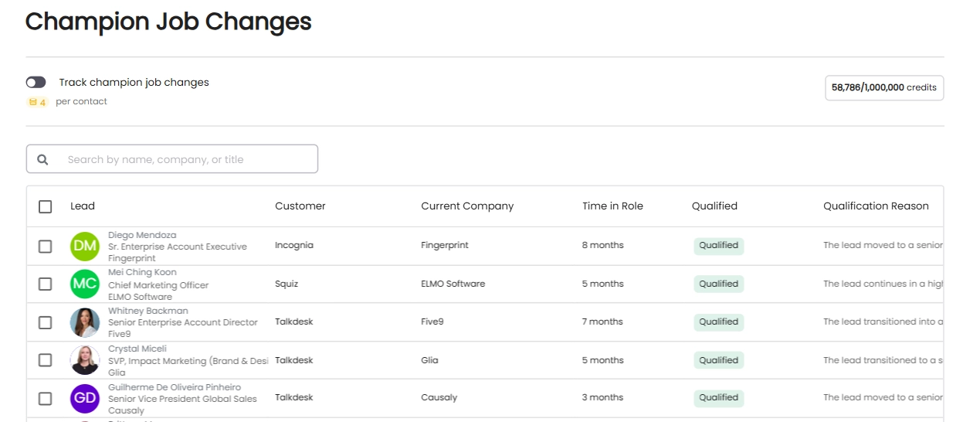
Task: Click Talkdesk customer in Crystal Miceli row
Action: pyautogui.click(x=294, y=360)
